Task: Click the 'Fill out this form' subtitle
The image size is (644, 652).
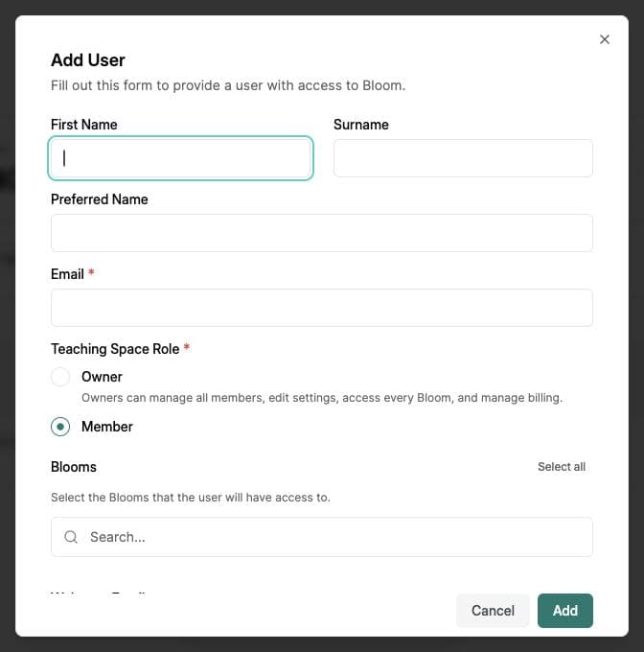Action: pyautogui.click(x=228, y=85)
